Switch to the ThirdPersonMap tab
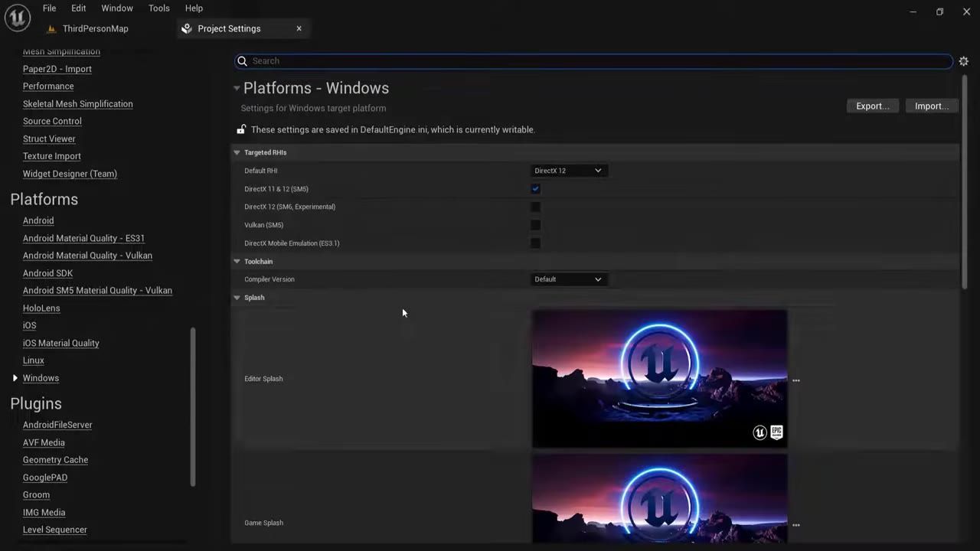This screenshot has width=980, height=551. pos(96,28)
